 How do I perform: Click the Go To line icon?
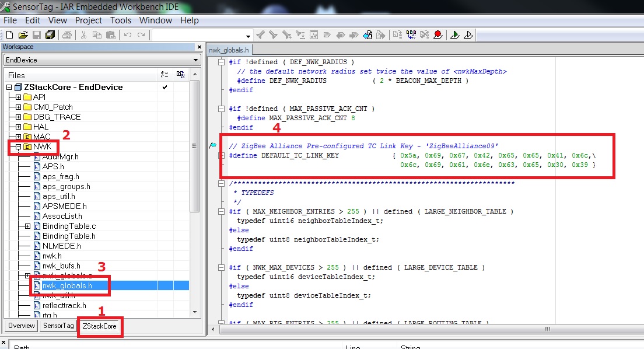[314, 35]
